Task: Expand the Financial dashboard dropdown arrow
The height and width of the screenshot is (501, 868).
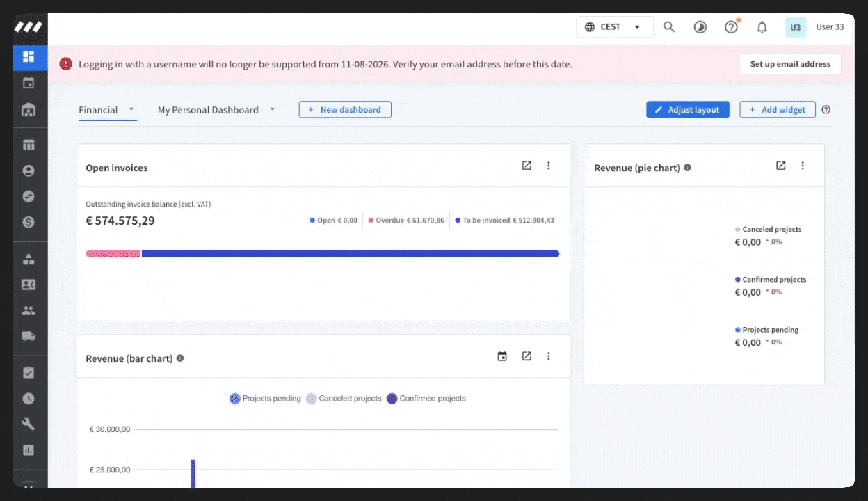Action: [131, 109]
